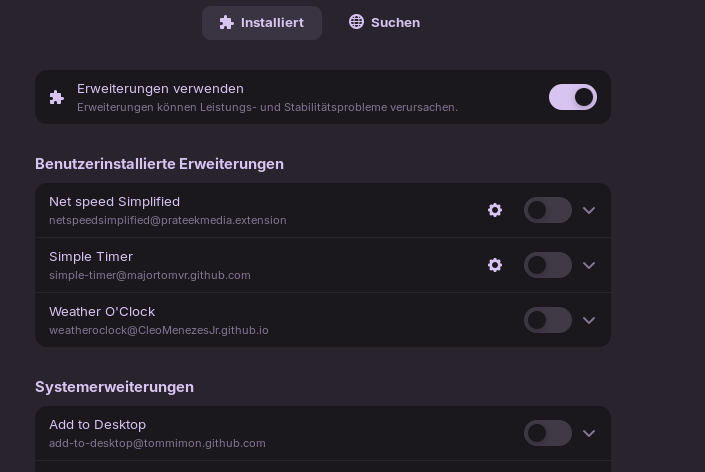Click the Systemerweiterungen section heading
The height and width of the screenshot is (472, 705).
(x=114, y=387)
